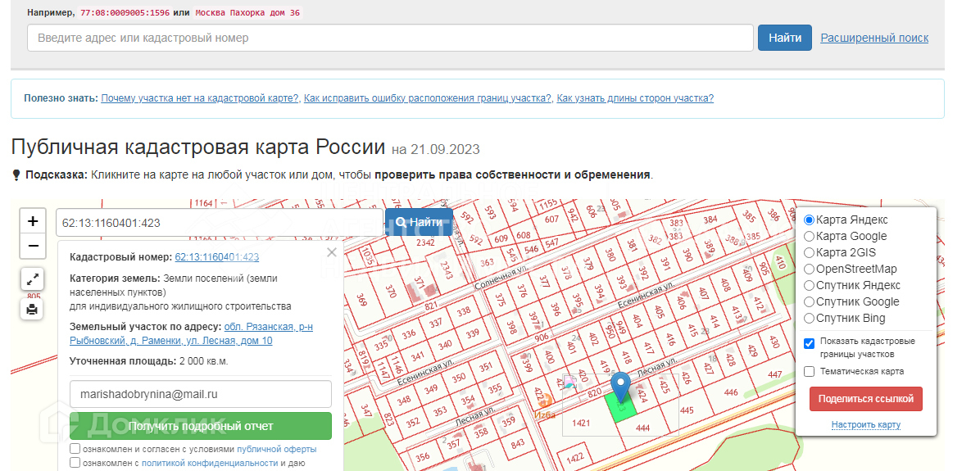980x471 pixels.
Task: Uncheck Показать кадастровые границы участков
Action: coord(810,343)
